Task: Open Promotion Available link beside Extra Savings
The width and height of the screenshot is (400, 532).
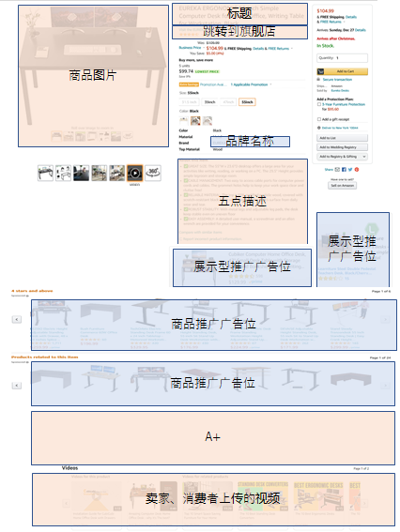Action: (x=213, y=84)
